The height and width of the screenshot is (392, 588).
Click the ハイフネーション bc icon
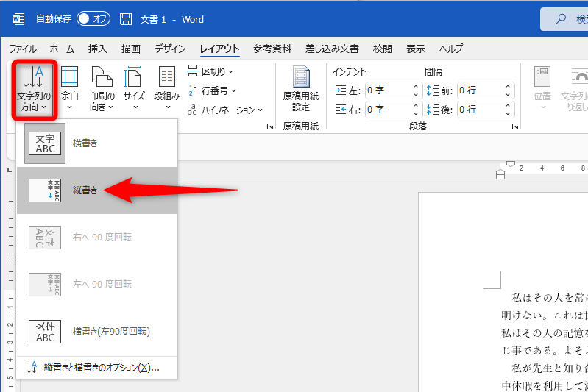192,110
